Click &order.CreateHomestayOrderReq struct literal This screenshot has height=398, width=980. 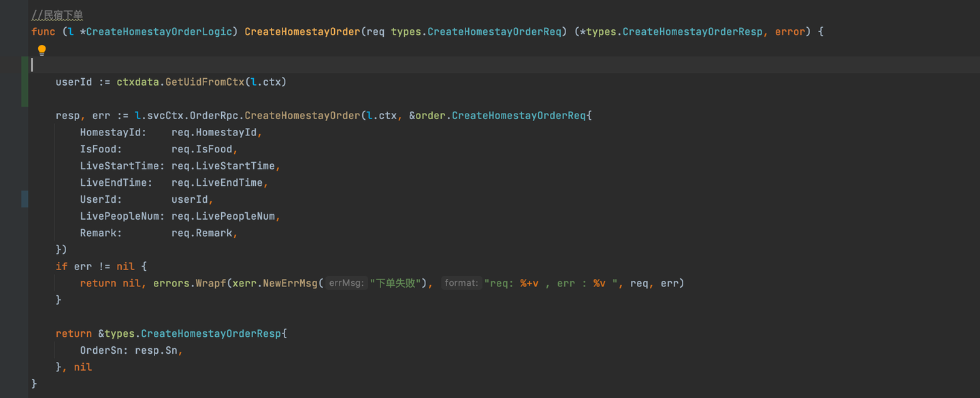tap(497, 116)
